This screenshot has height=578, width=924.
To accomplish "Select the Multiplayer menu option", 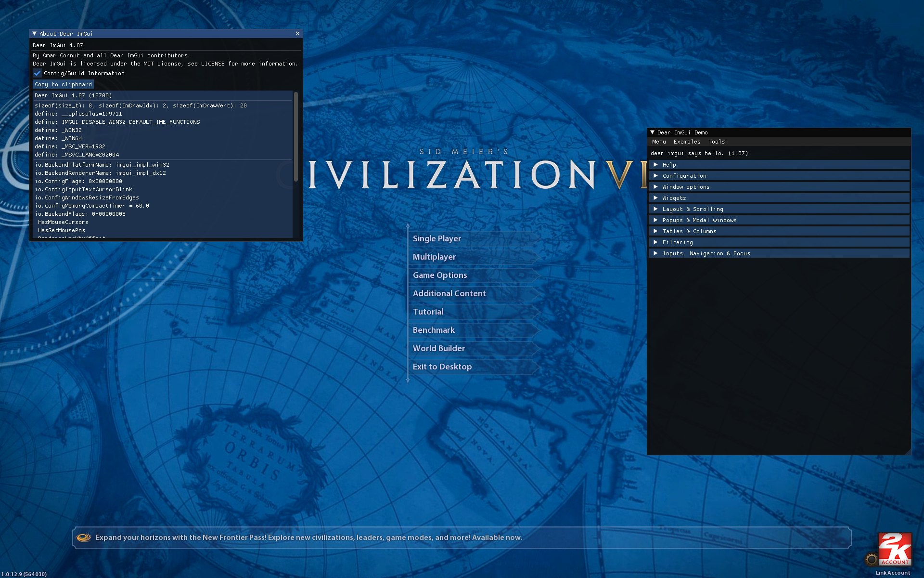I will point(435,256).
